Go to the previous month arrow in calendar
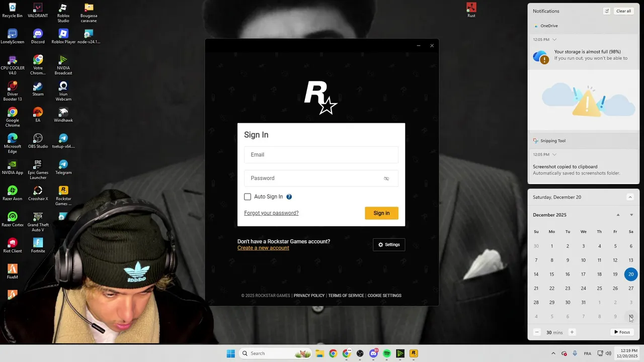Image resolution: width=644 pixels, height=362 pixels. pyautogui.click(x=618, y=215)
